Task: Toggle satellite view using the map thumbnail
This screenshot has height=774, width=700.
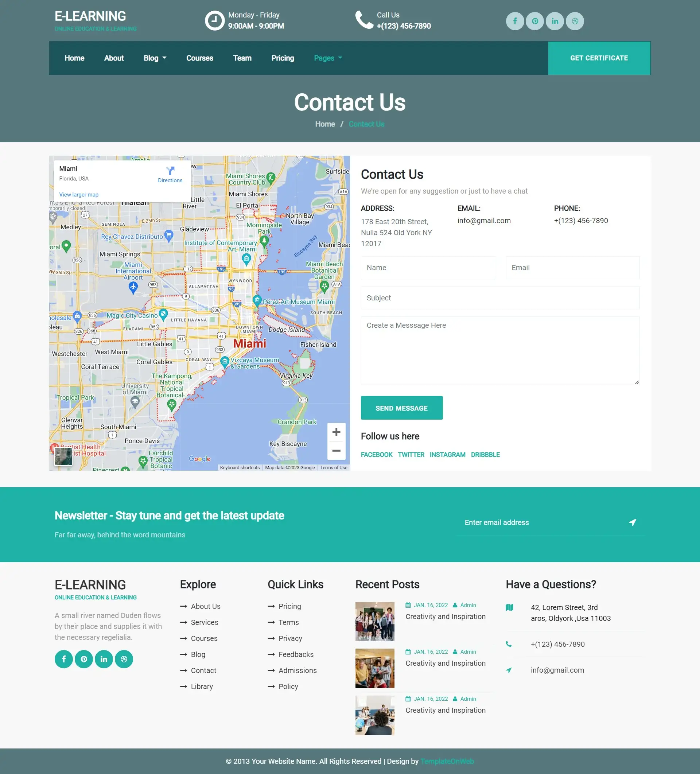Action: point(63,456)
